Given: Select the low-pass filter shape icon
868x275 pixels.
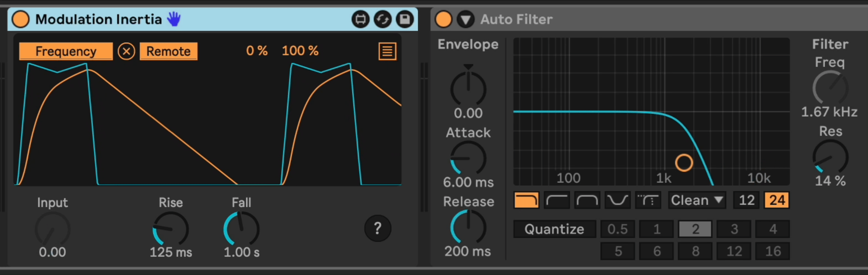Looking at the screenshot, I should pos(526,200).
